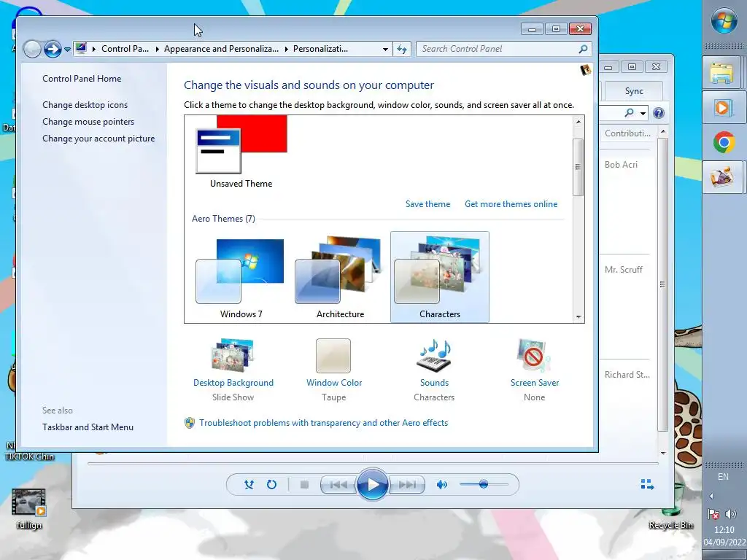747x560 pixels.
Task: Click the Play button in Media Player
Action: (372, 485)
